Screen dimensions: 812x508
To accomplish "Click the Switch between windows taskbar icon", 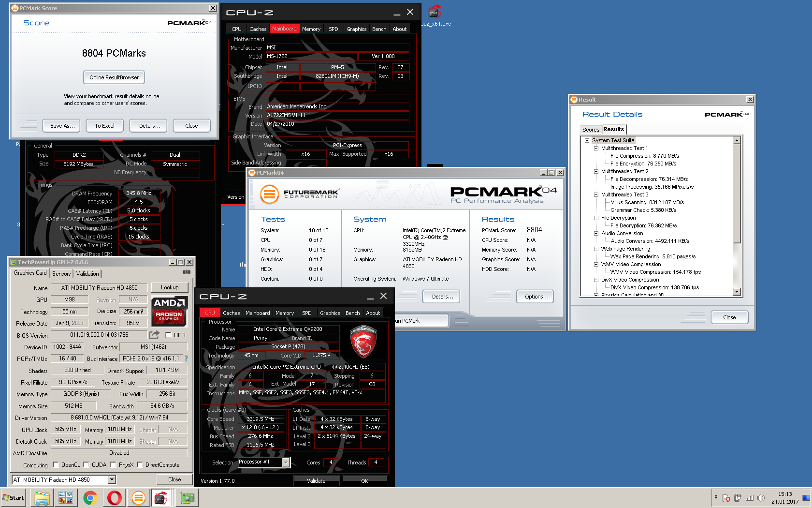I will [66, 497].
